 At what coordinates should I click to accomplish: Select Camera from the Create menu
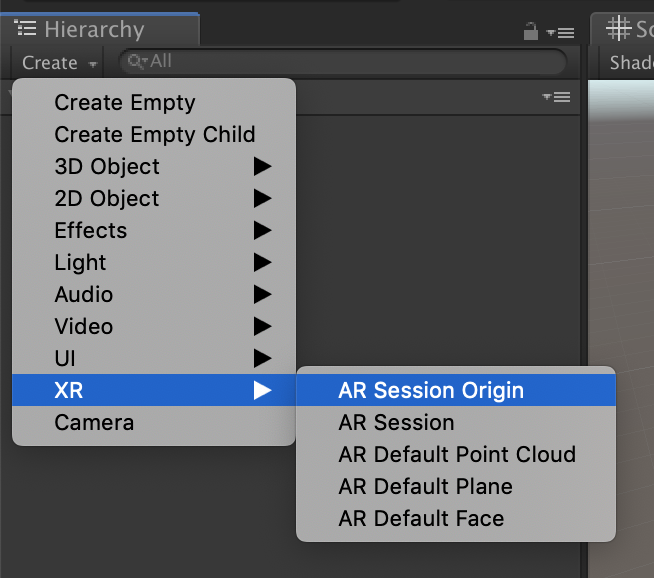[94, 422]
